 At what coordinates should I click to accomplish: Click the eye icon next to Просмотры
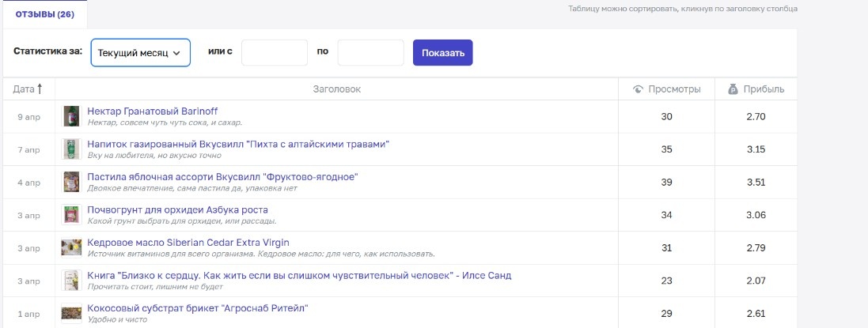(639, 89)
